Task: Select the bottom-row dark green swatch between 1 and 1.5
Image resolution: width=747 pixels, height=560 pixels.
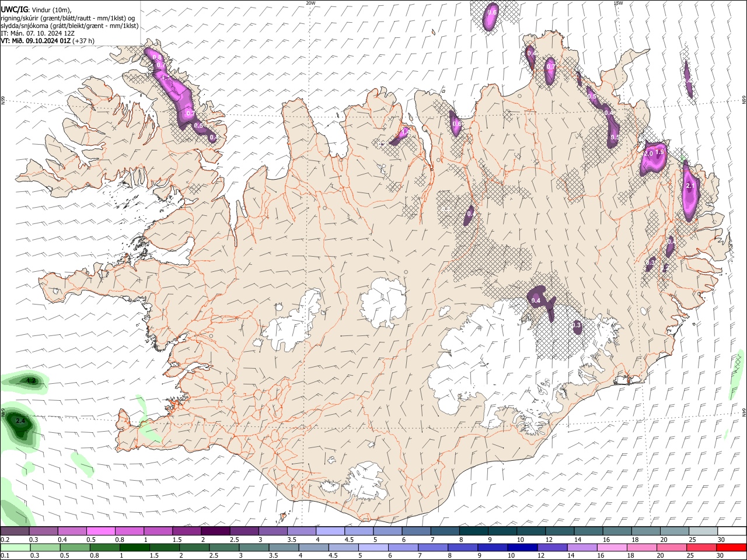Action: (x=134, y=547)
